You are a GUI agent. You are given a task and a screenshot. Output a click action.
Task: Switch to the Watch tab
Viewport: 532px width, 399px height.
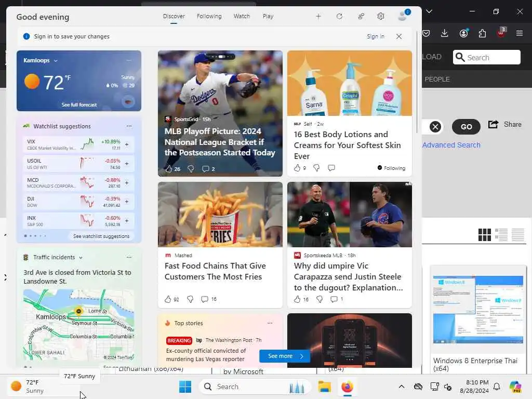pyautogui.click(x=242, y=16)
